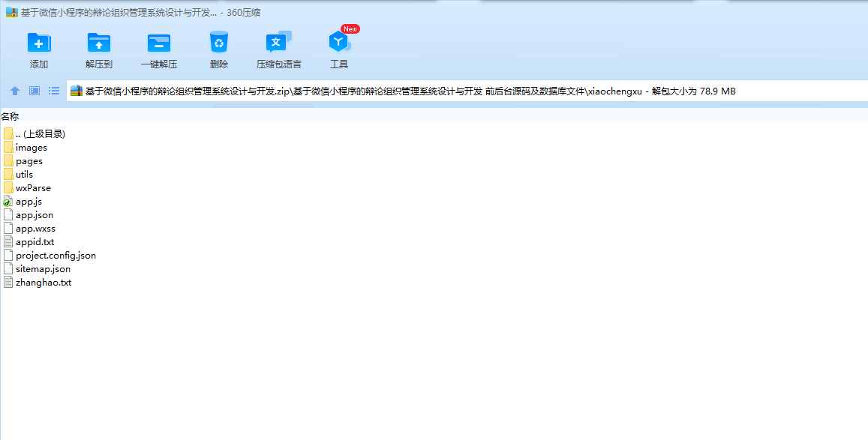868x440 pixels.
Task: Click the 360压缩 title bar app icon
Action: (x=11, y=12)
